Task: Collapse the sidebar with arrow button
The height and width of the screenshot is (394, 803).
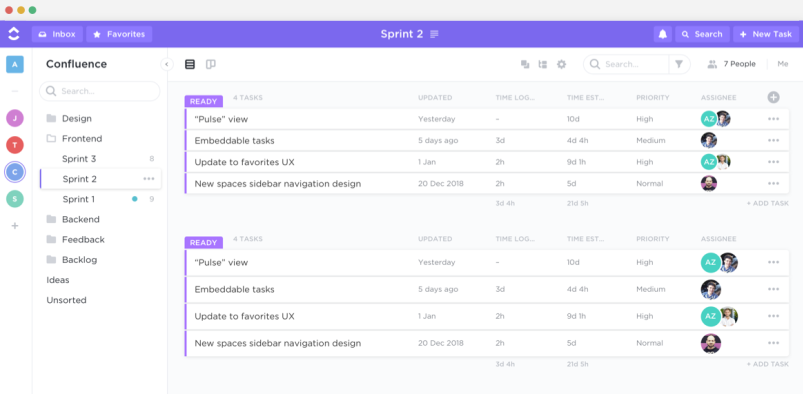Action: point(167,64)
